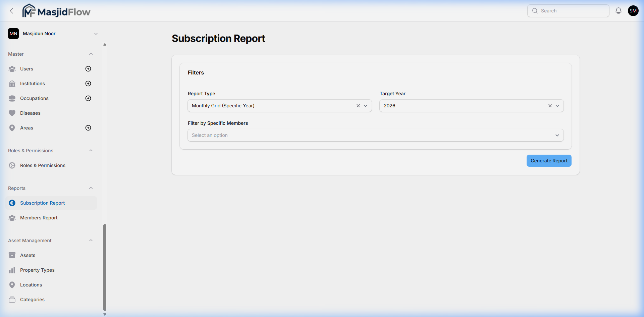Collapse the Master section
Screen dimensions: 644x317
click(91, 54)
